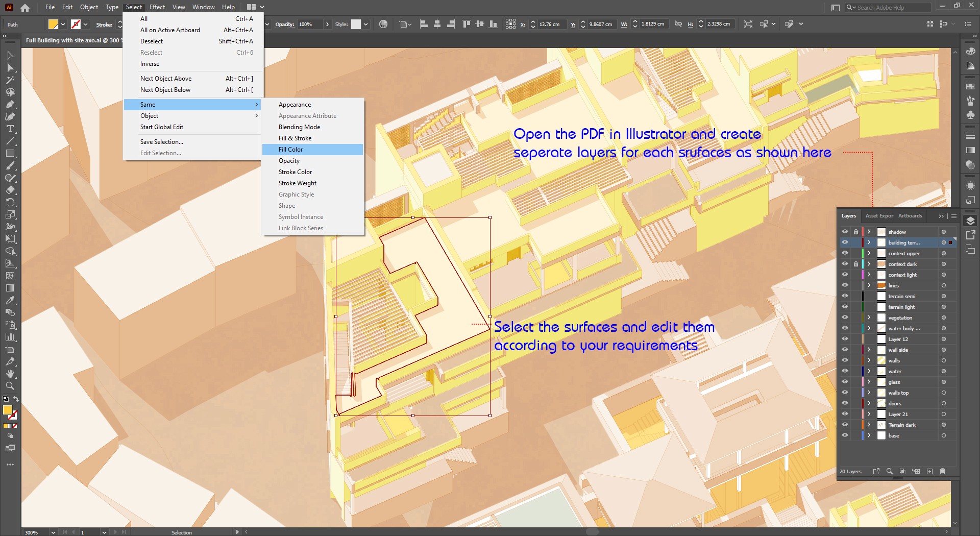Open the Recolor Artwork icon
This screenshot has height=536, width=980.
[383, 24]
